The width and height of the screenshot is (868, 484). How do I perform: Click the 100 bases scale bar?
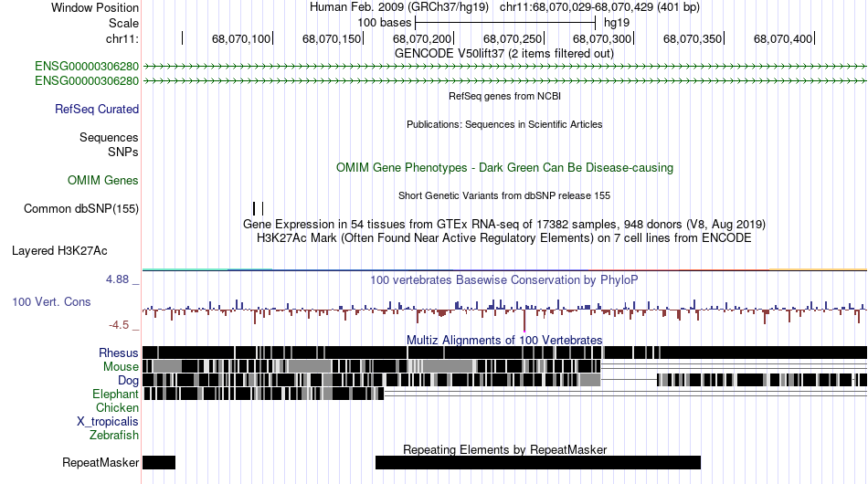tap(505, 23)
